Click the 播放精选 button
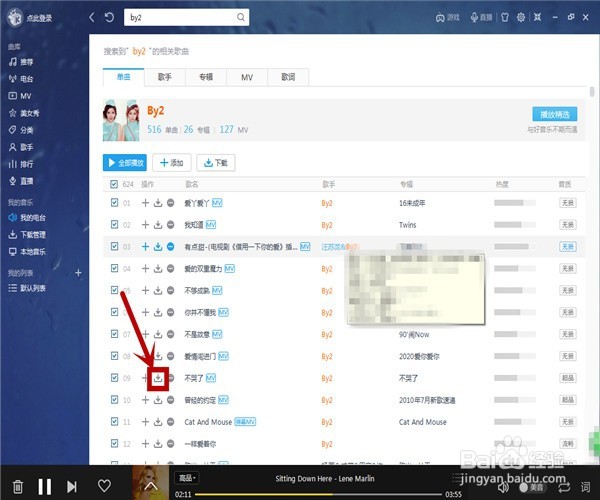 (555, 114)
